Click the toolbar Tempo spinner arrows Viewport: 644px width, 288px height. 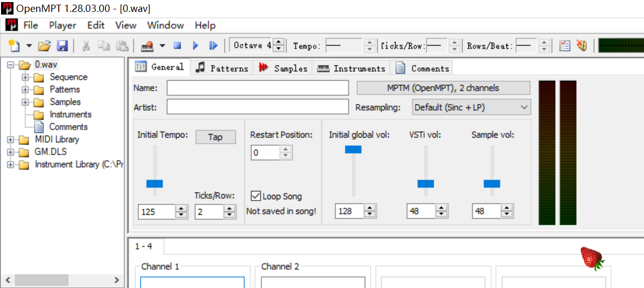(369, 46)
